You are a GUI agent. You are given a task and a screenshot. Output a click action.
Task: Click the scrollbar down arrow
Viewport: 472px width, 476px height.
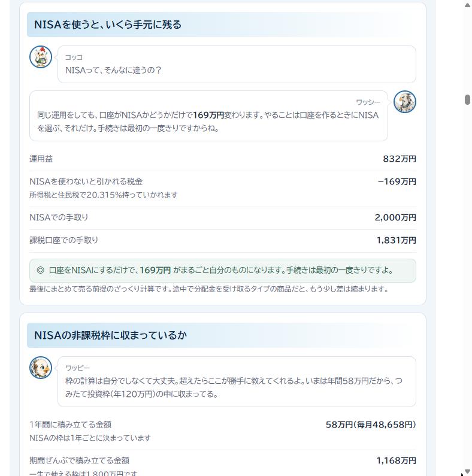(x=467, y=471)
